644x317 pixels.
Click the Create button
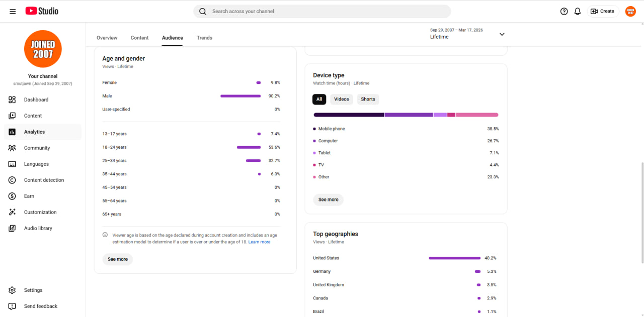(603, 11)
